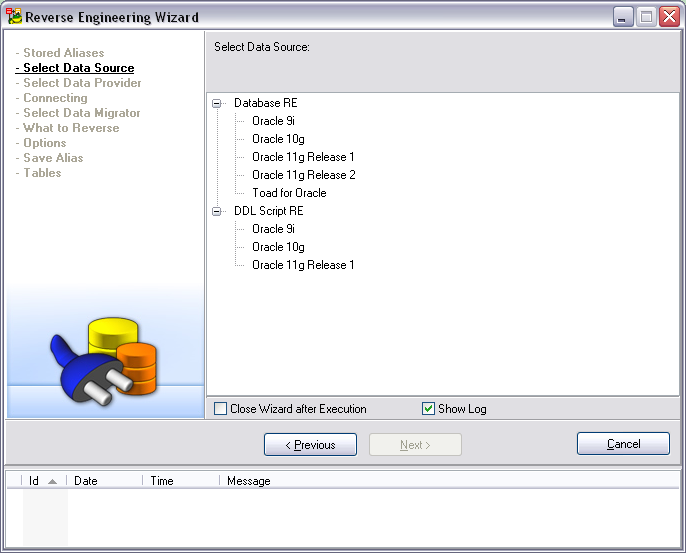Select Oracle 9i under DDL Script RE
The height and width of the screenshot is (553, 686).
273,229
